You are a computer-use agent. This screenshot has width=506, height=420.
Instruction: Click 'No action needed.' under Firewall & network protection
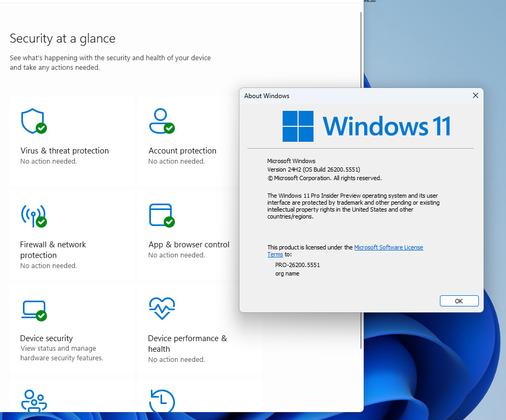[49, 266]
